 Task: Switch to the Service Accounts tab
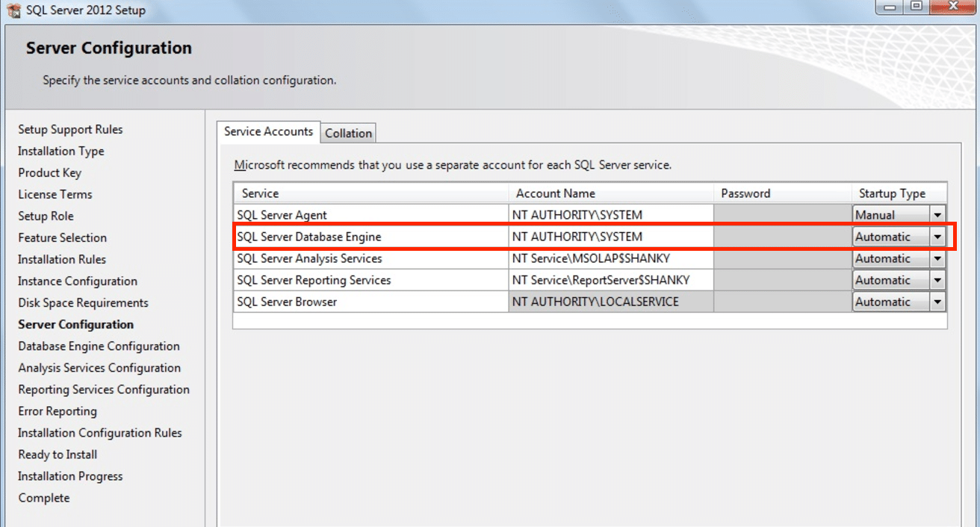pyautogui.click(x=268, y=131)
